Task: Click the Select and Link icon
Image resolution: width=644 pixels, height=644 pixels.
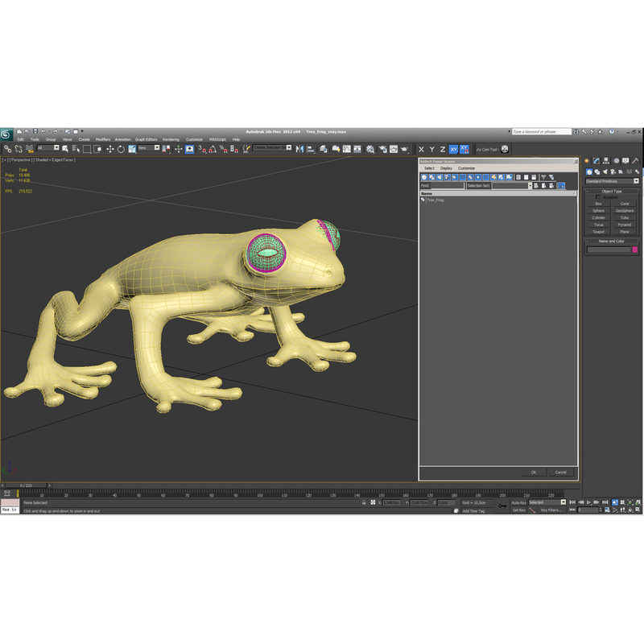Action: tap(8, 150)
